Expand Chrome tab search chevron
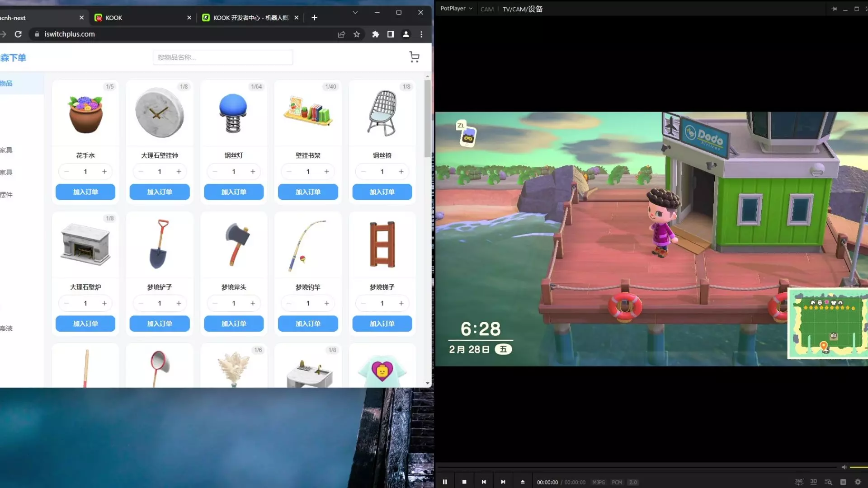The height and width of the screenshot is (488, 868). 355,13
